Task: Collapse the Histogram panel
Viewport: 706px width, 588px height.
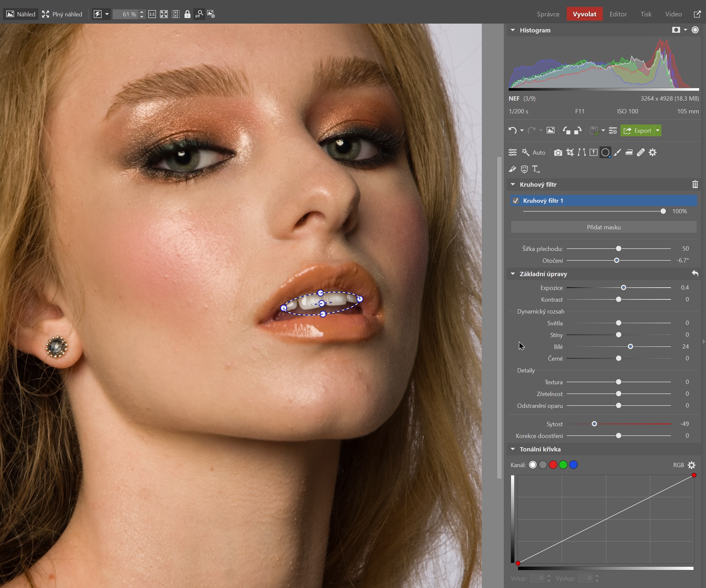Action: coord(513,30)
